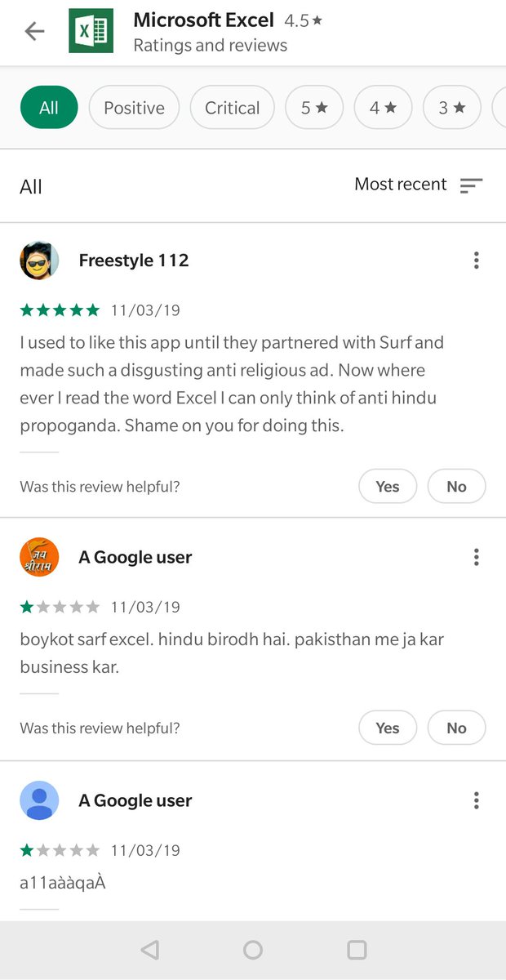The width and height of the screenshot is (506, 980).
Task: Mark Freestyle 112 review not helpful with No
Action: (x=456, y=487)
